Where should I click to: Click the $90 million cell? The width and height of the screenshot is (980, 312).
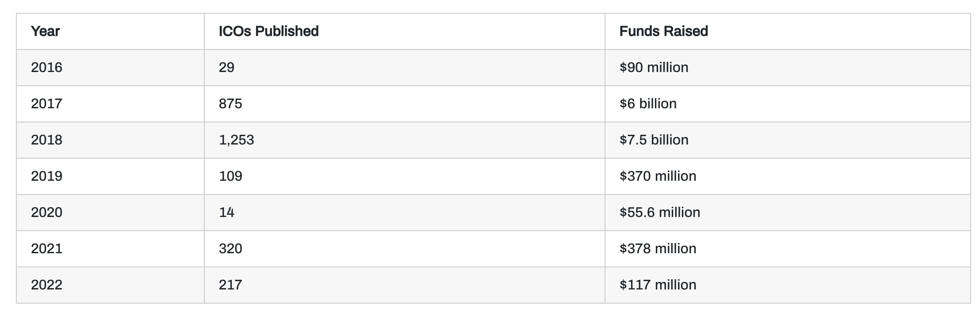point(654,68)
